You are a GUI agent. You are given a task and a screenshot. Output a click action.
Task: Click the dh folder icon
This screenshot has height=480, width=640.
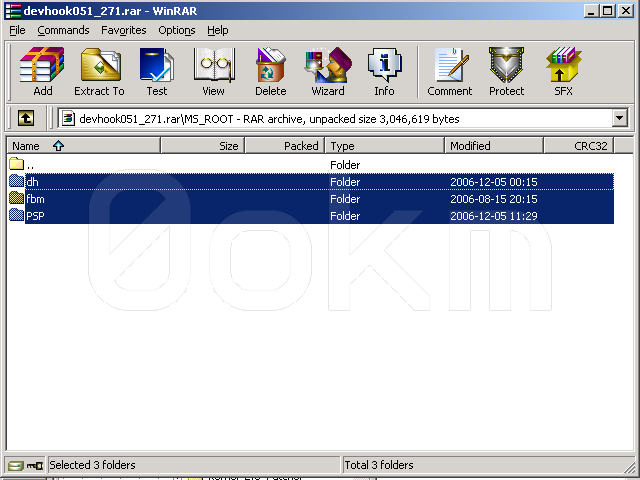(16, 181)
